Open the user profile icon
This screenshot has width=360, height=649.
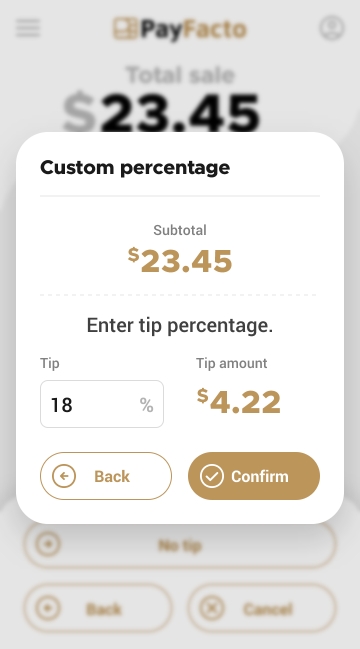(x=331, y=28)
